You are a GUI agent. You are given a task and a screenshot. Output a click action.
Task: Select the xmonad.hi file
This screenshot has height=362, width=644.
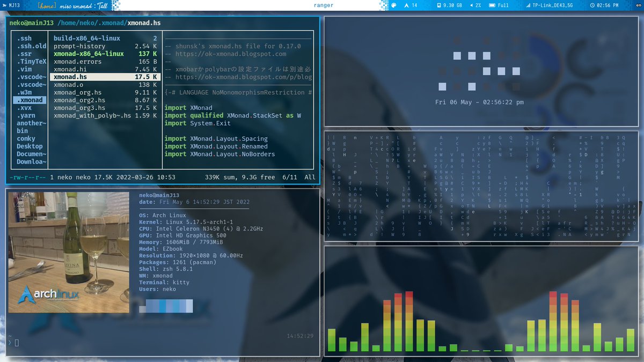point(105,69)
